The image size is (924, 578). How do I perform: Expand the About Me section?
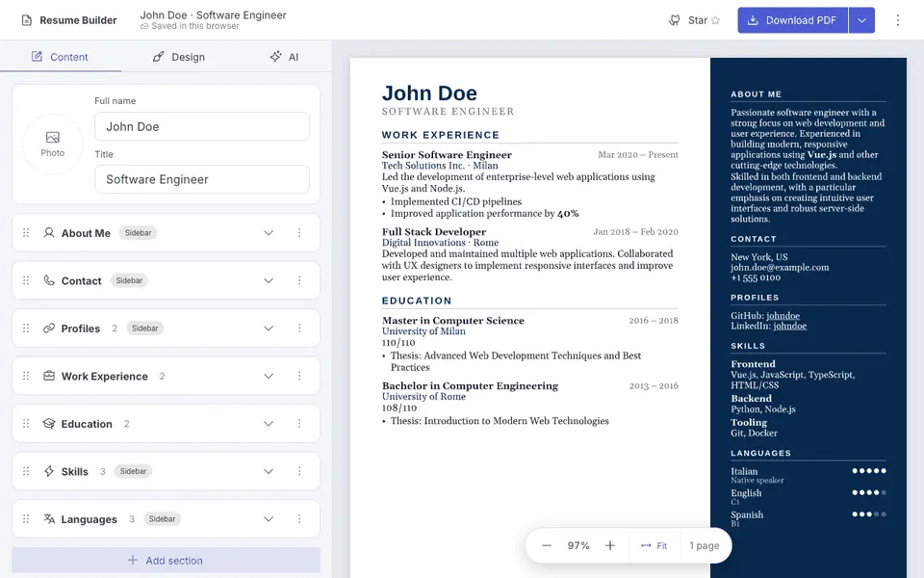coord(269,233)
